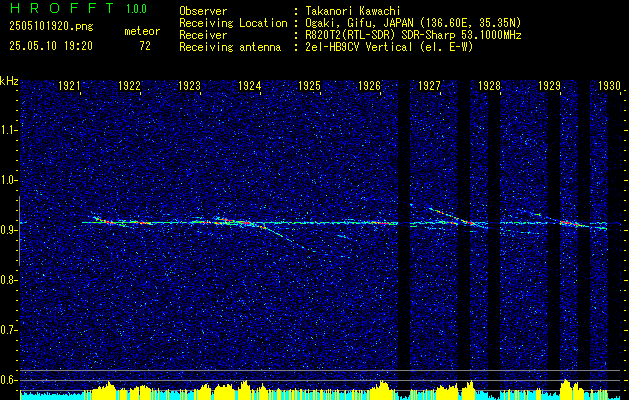Click the 1928 time marker

click(489, 85)
